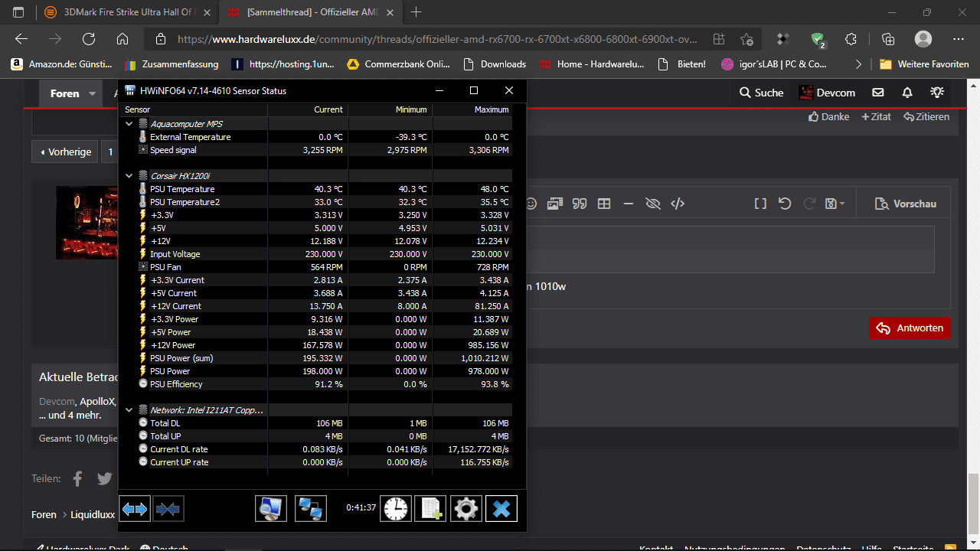Show more bookmarks overflow chevron
This screenshot has width=980, height=551.
tap(858, 64)
